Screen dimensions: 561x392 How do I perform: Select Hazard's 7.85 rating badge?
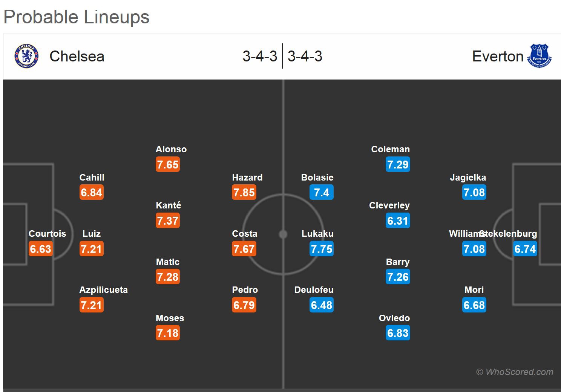tap(244, 193)
